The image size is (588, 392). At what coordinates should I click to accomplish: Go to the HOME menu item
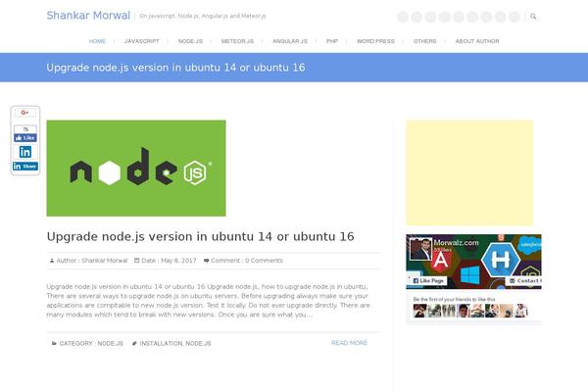[x=97, y=41]
